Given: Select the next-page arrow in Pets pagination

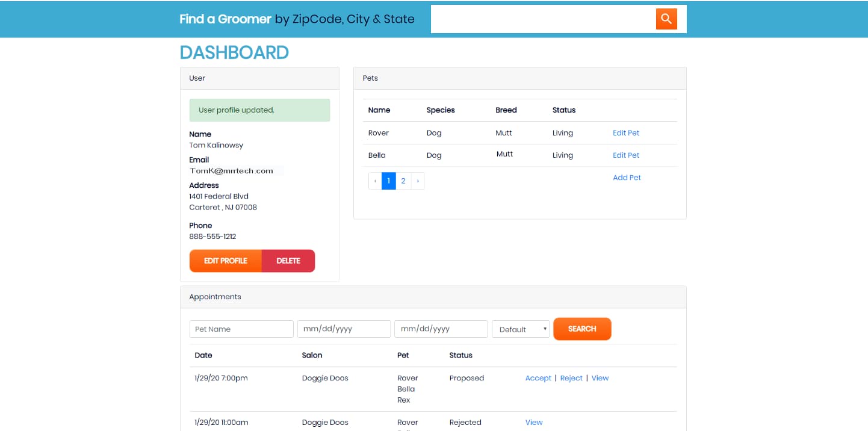Looking at the screenshot, I should click(x=418, y=181).
